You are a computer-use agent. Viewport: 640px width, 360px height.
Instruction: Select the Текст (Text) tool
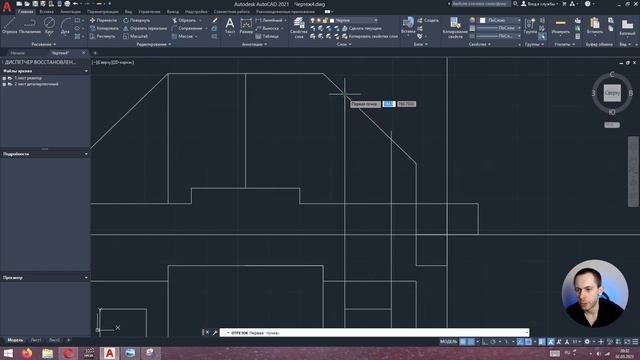coord(230,25)
